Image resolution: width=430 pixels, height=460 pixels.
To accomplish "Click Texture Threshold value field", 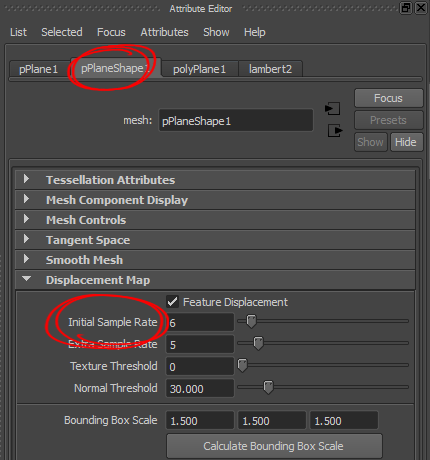I will click(x=200, y=366).
